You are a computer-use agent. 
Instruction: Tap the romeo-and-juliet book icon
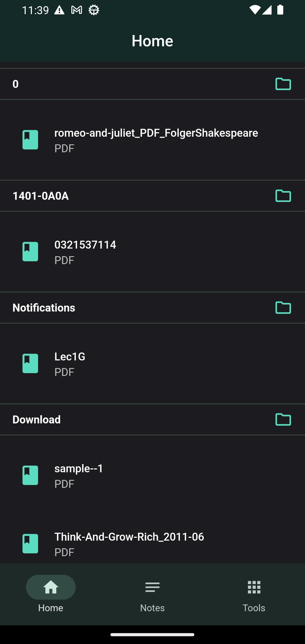pyautogui.click(x=30, y=140)
